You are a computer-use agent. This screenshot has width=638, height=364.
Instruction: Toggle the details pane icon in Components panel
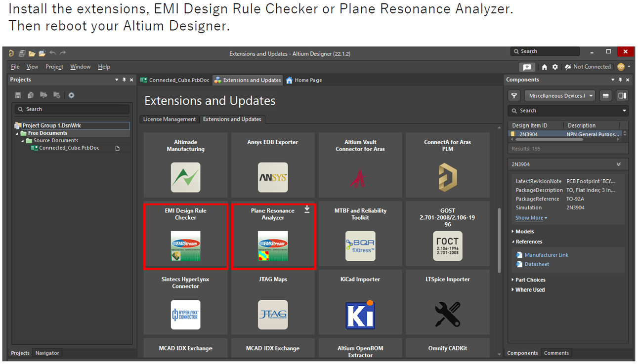[x=622, y=96]
